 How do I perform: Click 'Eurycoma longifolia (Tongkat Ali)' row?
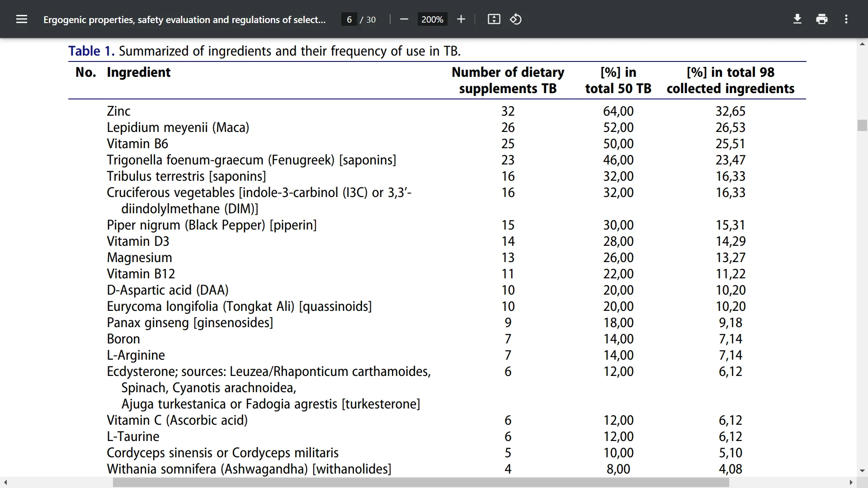[239, 306]
